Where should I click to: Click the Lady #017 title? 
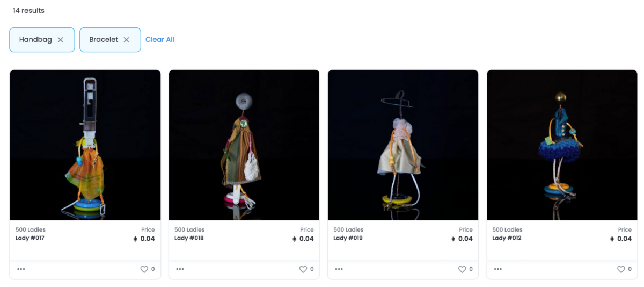pos(30,238)
